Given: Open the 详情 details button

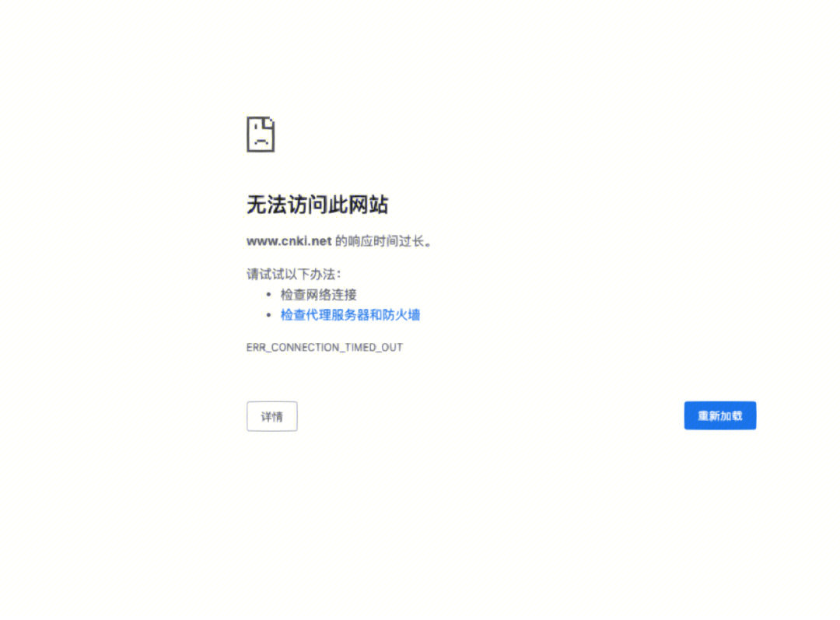Looking at the screenshot, I should pyautogui.click(x=271, y=416).
